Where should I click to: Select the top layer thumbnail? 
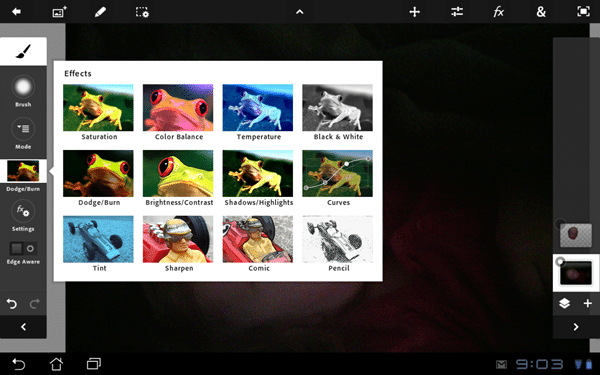576,235
